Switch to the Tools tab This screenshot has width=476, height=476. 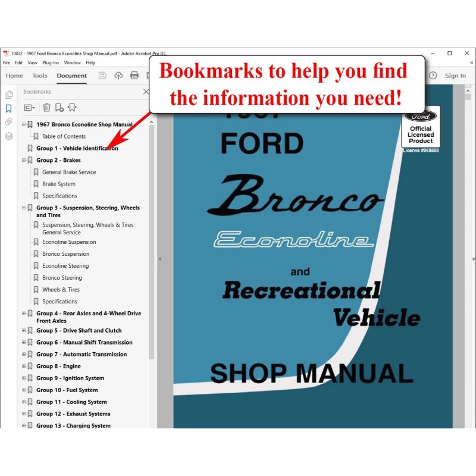click(40, 76)
